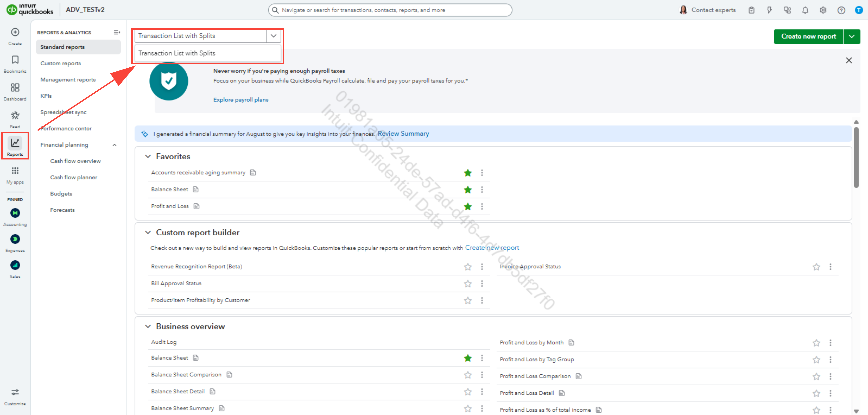Click the Explore payroll plans link

pyautogui.click(x=241, y=100)
